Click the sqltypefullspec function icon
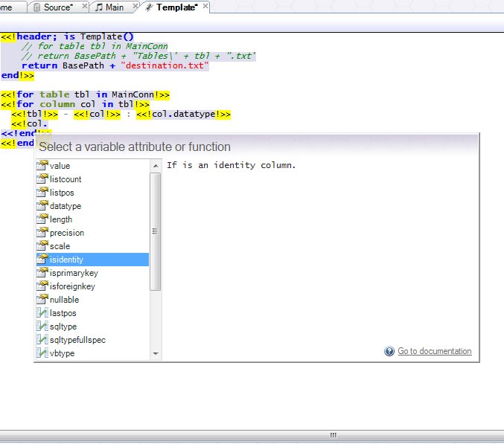Viewport: 504px width, 444px height. pos(42,340)
